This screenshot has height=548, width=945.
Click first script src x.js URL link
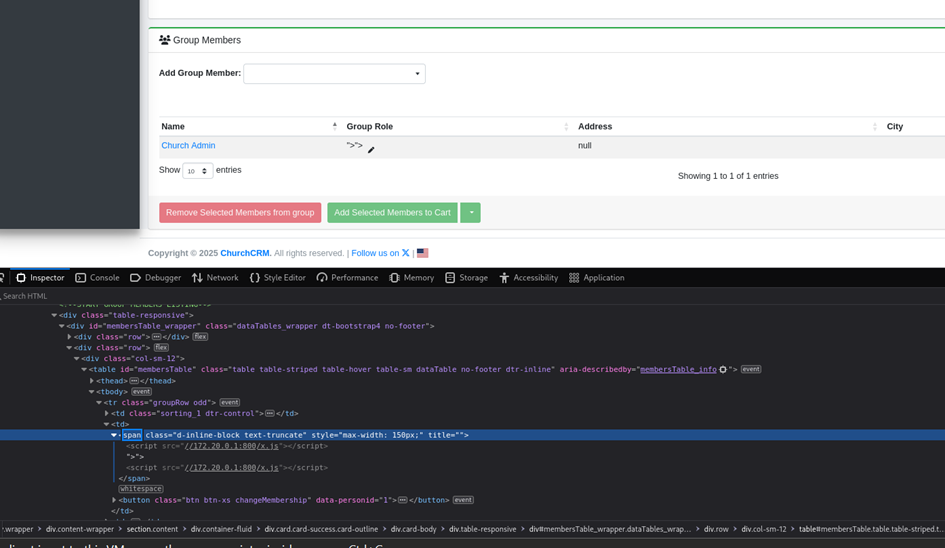[x=231, y=446]
